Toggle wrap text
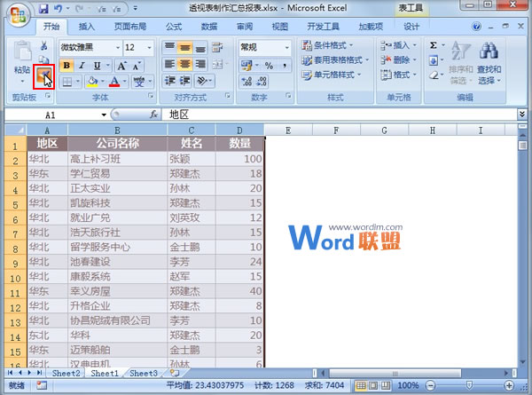Image resolution: width=532 pixels, height=395 pixels. (217, 47)
